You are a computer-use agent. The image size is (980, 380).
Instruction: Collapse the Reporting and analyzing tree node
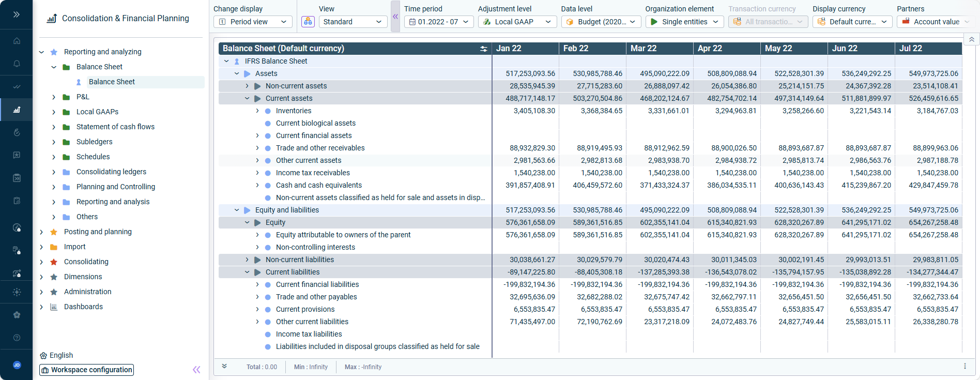click(x=42, y=52)
